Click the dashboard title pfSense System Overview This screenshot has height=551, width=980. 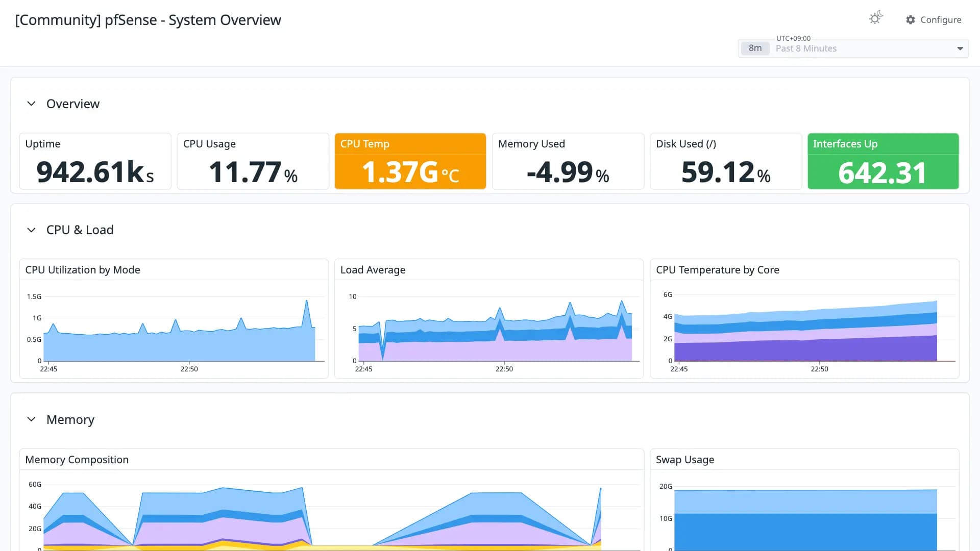pos(148,20)
